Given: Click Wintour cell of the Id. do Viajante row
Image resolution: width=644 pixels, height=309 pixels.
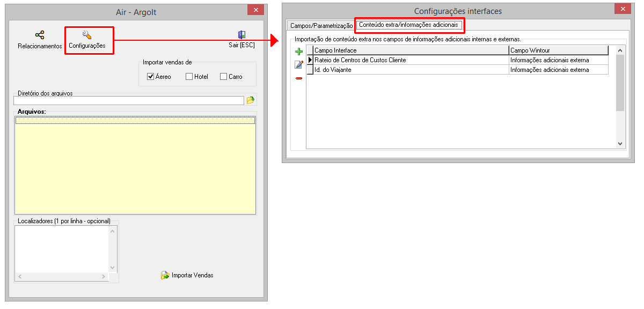Looking at the screenshot, I should point(559,70).
